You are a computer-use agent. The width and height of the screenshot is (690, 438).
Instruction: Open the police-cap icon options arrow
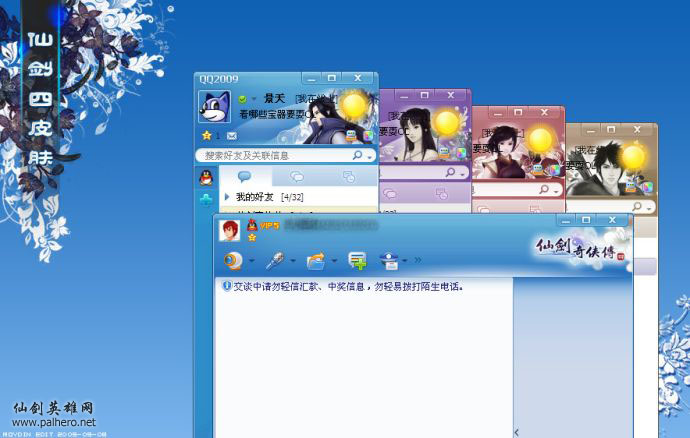(404, 261)
